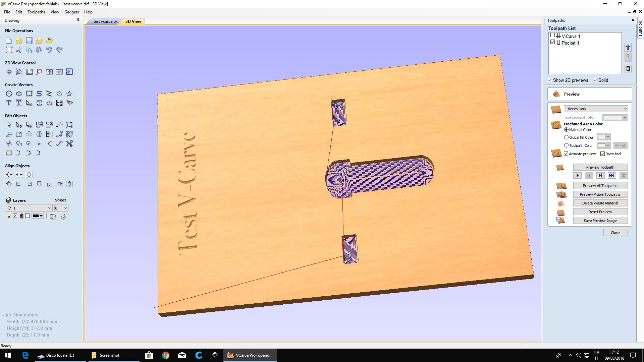
Task: Switch to the test vcarve.dxf tab
Action: tap(105, 21)
